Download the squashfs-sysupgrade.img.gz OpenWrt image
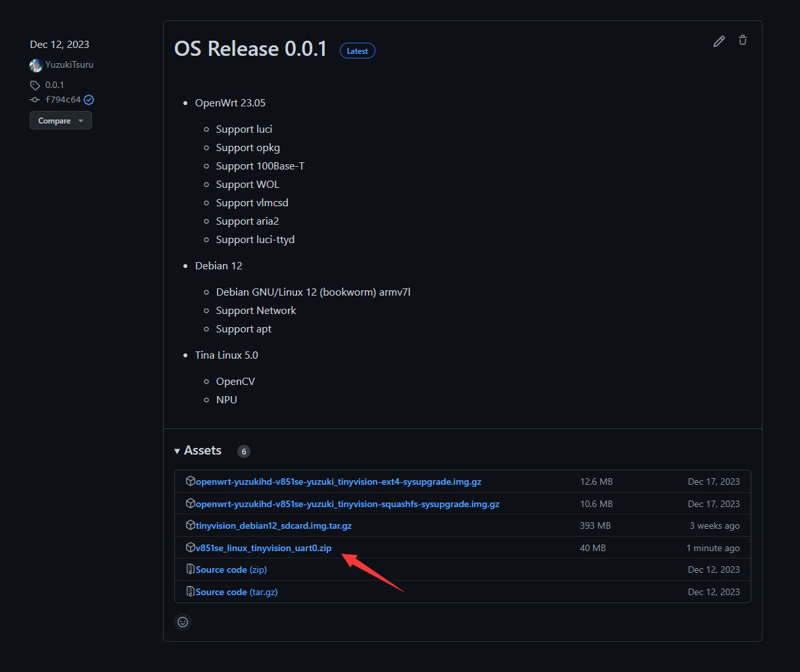Viewport: 800px width, 672px height. 347,504
